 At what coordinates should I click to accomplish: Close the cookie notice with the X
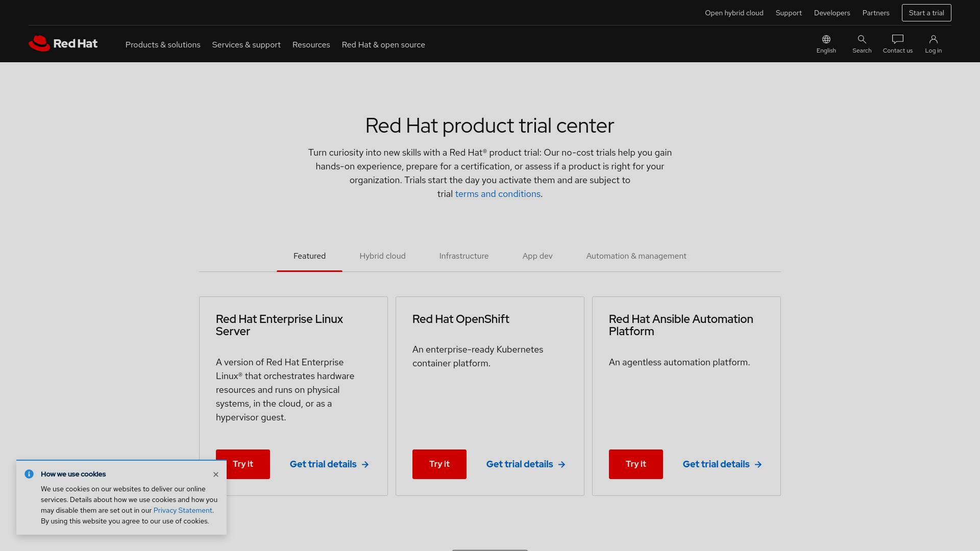[x=216, y=474]
